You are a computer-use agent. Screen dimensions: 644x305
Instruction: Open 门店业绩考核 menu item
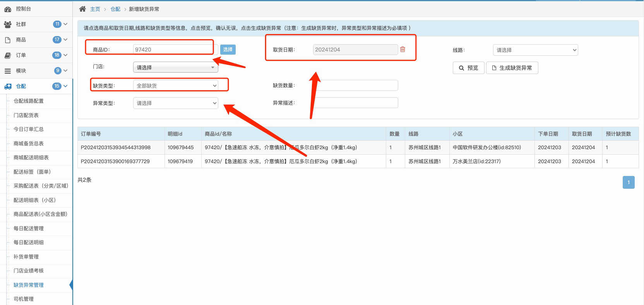pyautogui.click(x=29, y=271)
